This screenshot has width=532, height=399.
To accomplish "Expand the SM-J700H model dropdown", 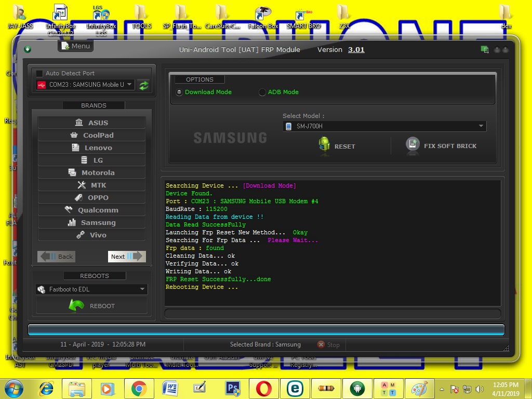I will (384, 126).
